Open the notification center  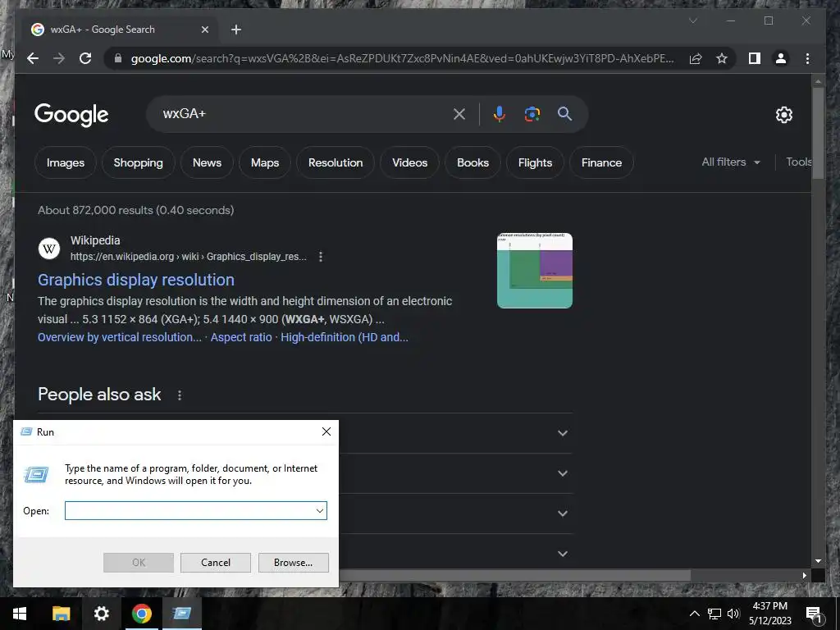pos(814,614)
